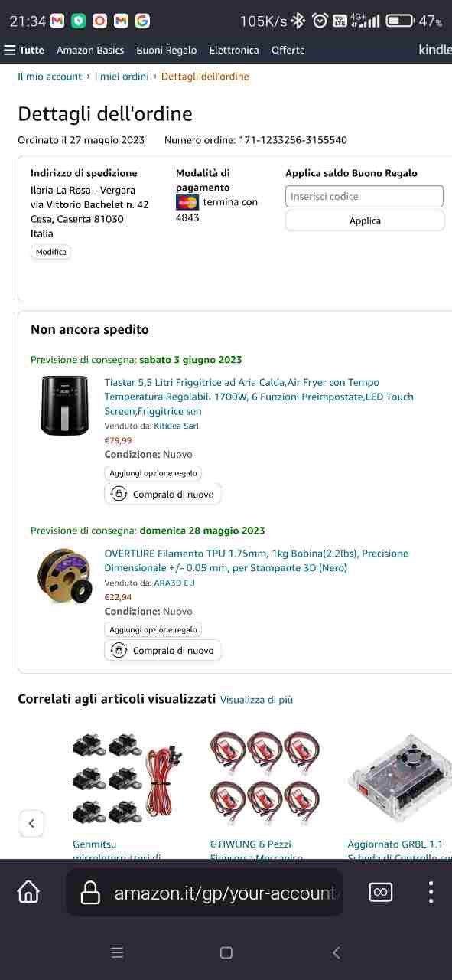The image size is (452, 980).
Task: Open the Visualizza di più link
Action: 256,700
